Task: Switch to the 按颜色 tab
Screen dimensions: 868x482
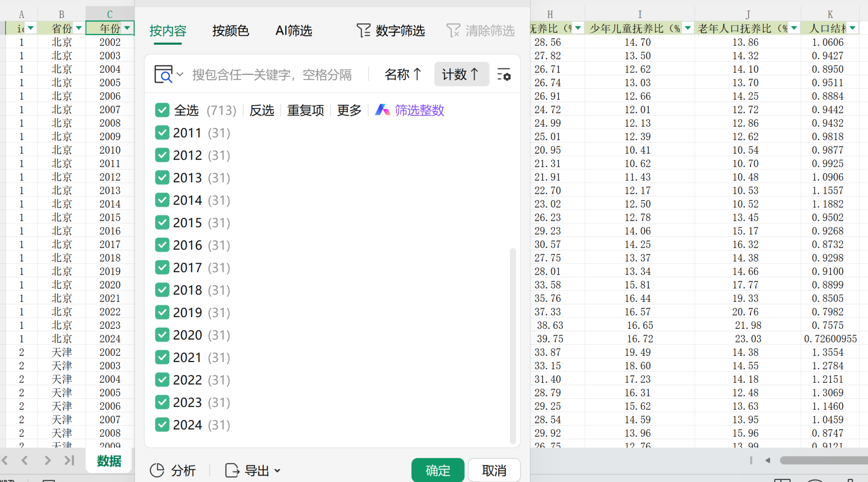Action: coord(230,31)
